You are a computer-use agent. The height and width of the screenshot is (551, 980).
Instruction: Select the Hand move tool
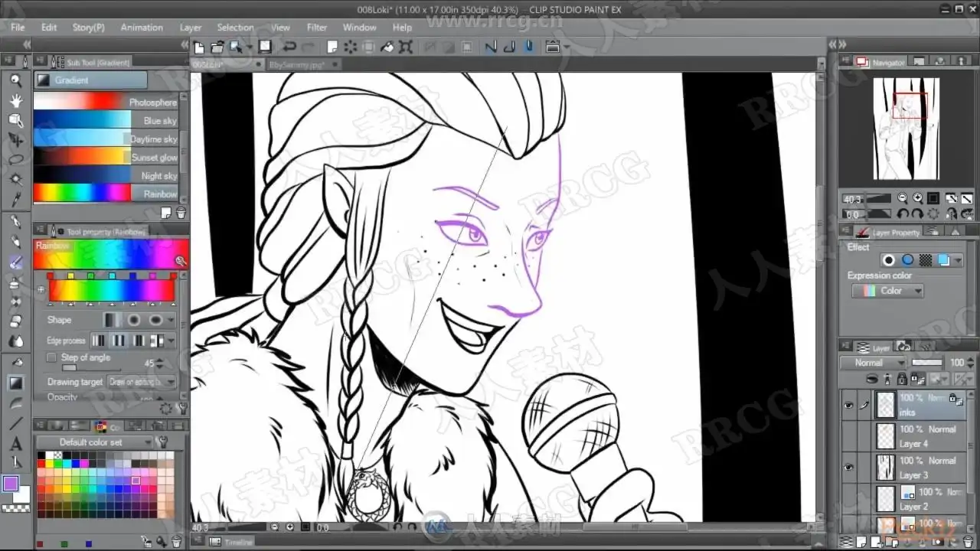[15, 100]
